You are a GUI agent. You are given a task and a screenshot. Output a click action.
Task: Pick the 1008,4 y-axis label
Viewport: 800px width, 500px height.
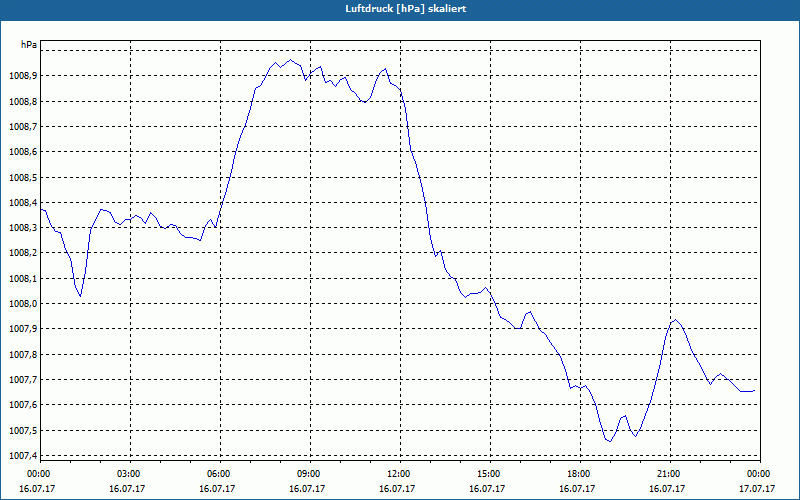(23, 203)
